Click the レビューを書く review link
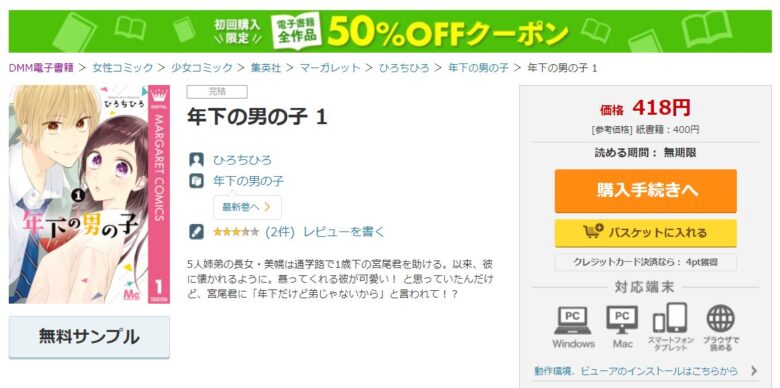 [344, 232]
